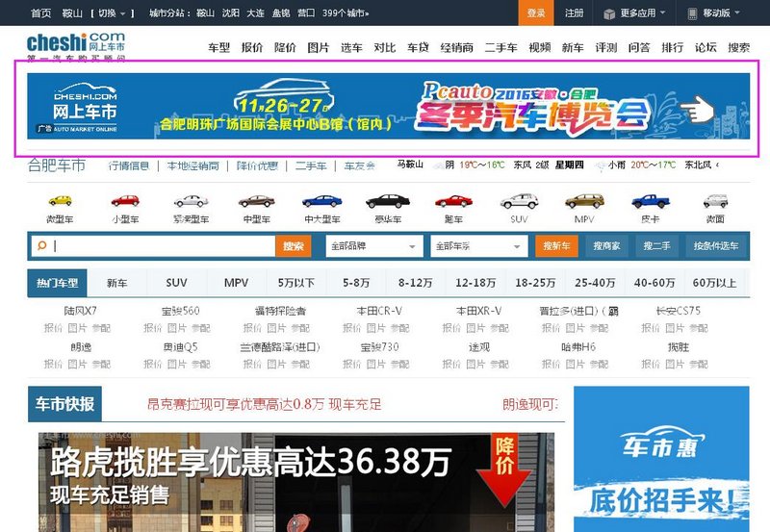
Task: Open 经销商 in the main navigation
Action: 456,47
